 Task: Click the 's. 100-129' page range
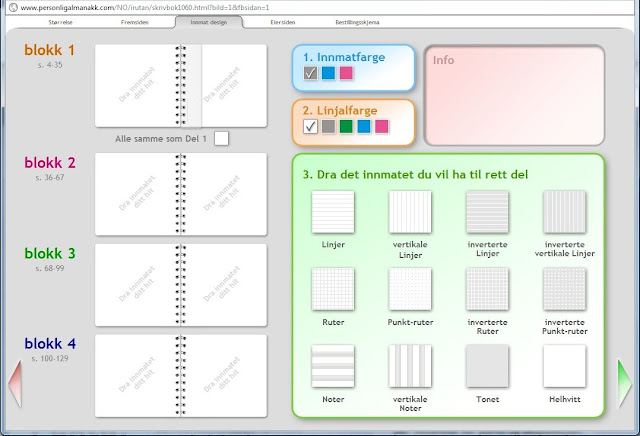pyautogui.click(x=50, y=358)
